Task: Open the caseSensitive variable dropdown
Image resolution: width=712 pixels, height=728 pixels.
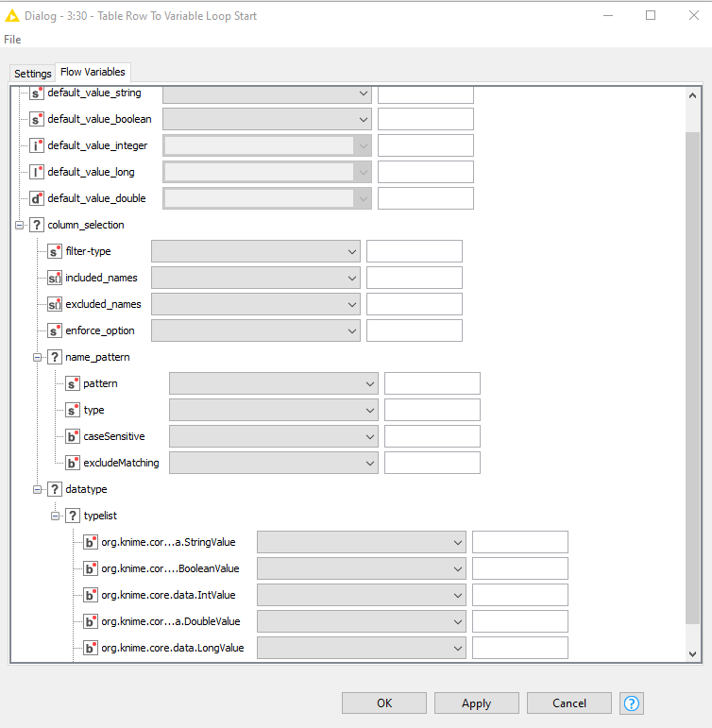Action: pos(274,437)
